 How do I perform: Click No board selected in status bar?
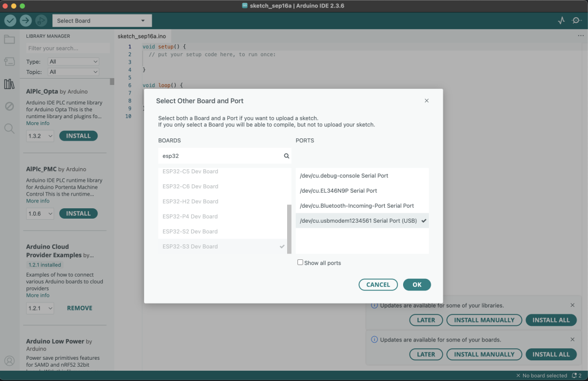(541, 375)
